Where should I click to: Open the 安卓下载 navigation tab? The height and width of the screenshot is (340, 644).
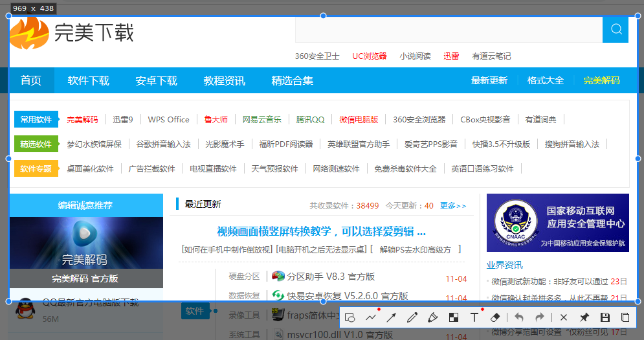click(x=156, y=81)
